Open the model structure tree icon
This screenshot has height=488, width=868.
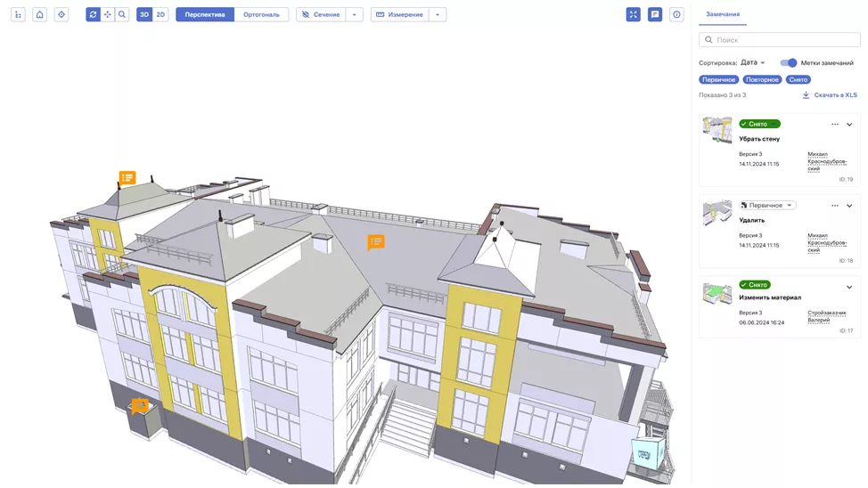[18, 14]
